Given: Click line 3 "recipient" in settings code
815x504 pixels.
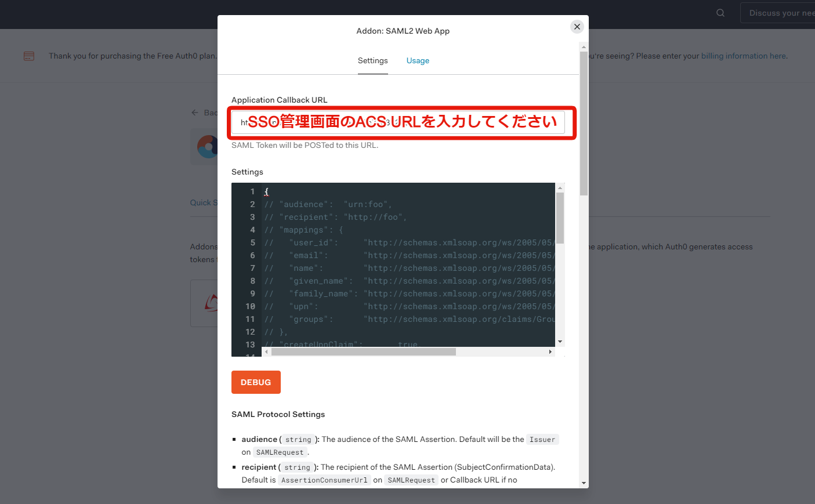Looking at the screenshot, I should tap(336, 217).
